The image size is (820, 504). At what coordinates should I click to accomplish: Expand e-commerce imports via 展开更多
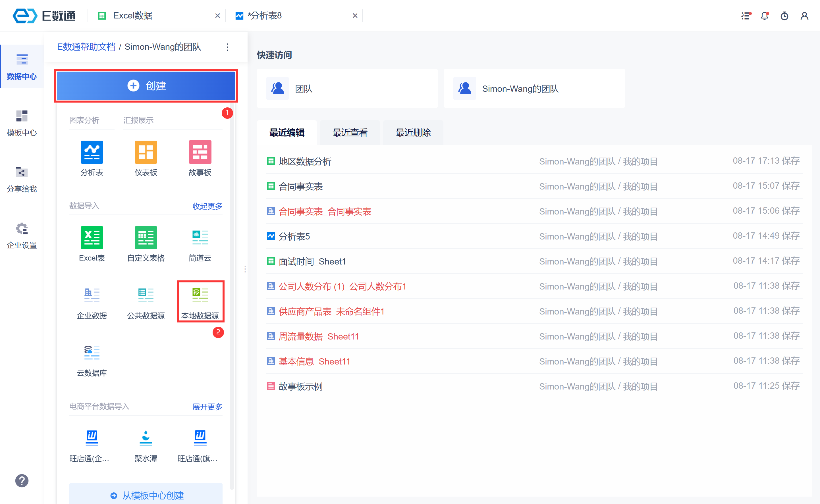point(207,407)
